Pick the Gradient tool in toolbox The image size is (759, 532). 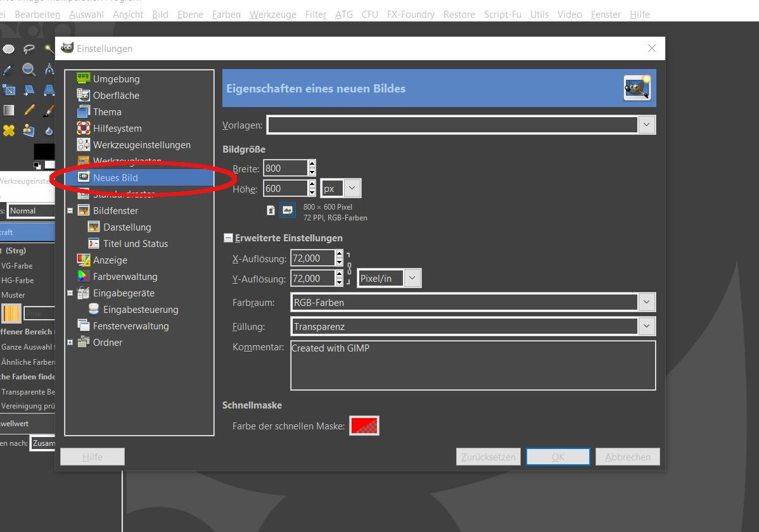[9, 110]
